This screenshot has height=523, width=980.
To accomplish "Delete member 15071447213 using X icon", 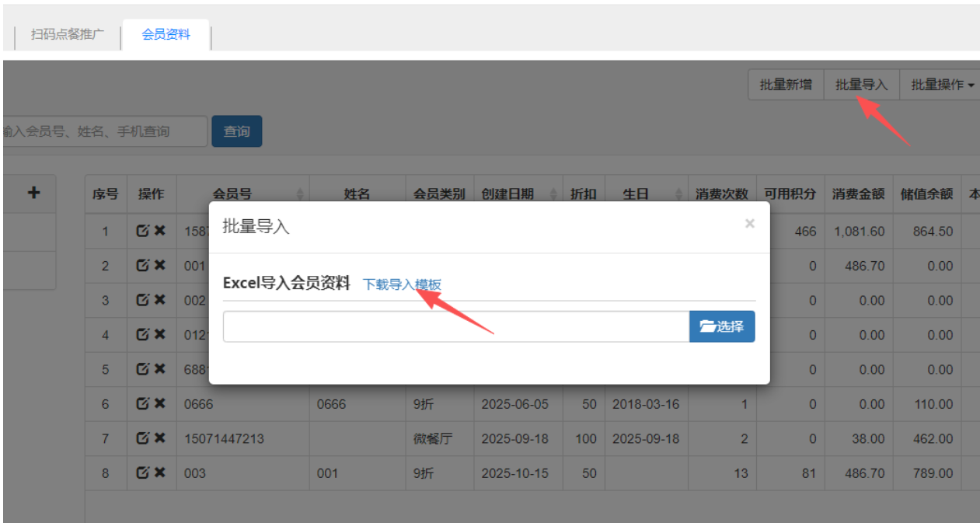I will click(159, 438).
